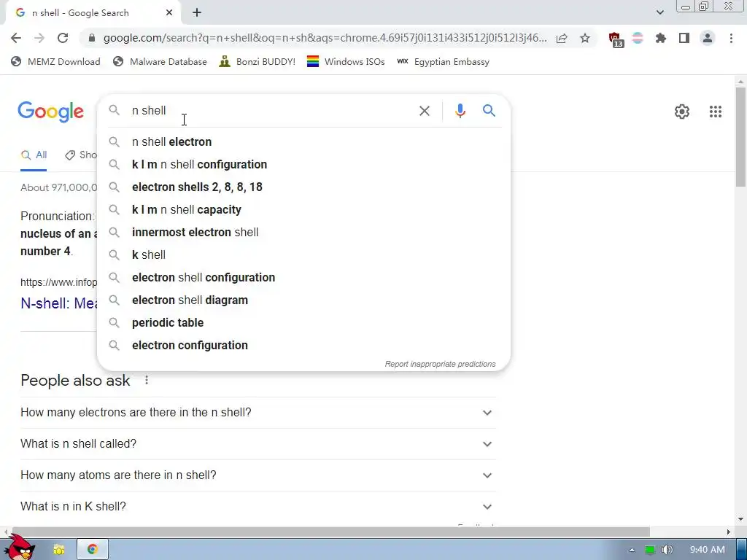
Task: Open Google apps grid icon
Action: (715, 112)
